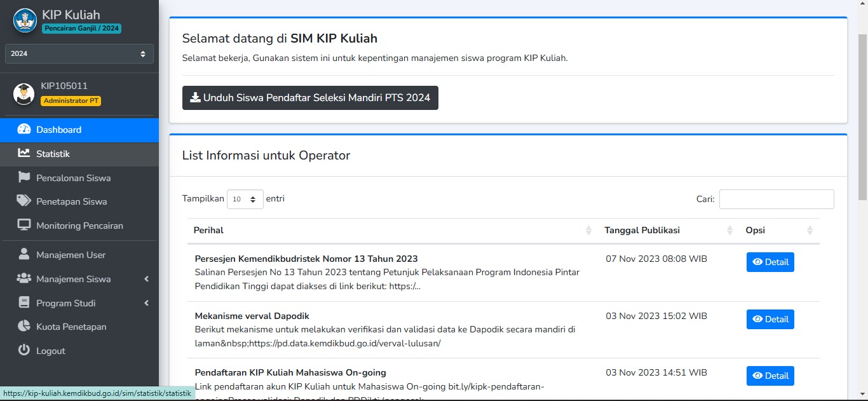Click Pendaftaran KIP Kuliah Mahasiswa On-going title
The image size is (868, 401).
pos(290,372)
